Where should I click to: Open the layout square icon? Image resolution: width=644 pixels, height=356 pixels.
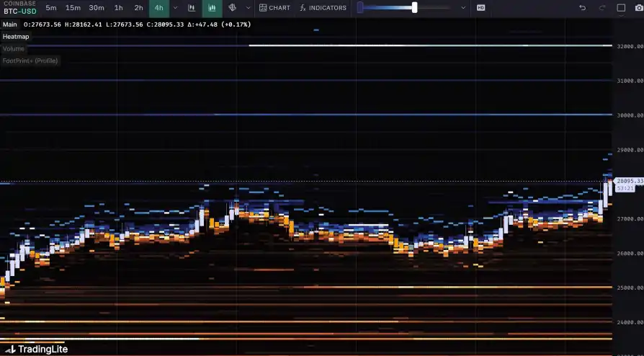click(621, 8)
